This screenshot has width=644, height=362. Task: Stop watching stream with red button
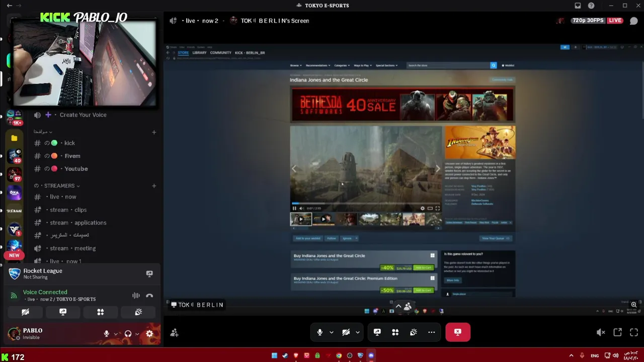tap(458, 332)
